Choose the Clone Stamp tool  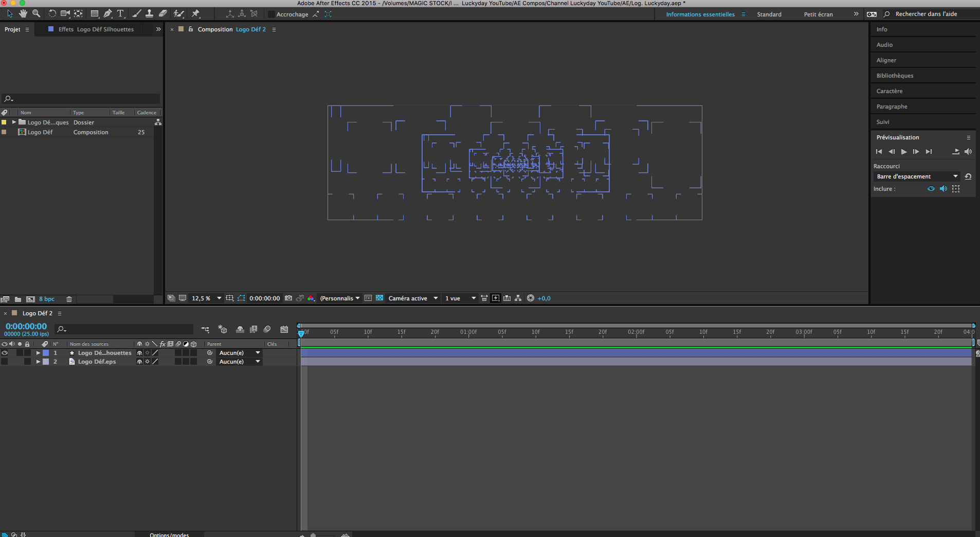point(149,14)
